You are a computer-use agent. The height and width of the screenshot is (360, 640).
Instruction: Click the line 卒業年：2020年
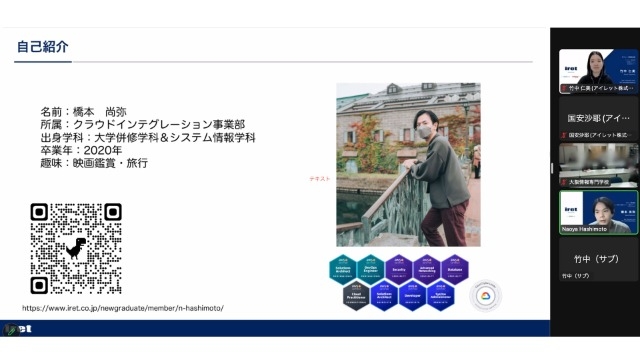click(x=81, y=150)
